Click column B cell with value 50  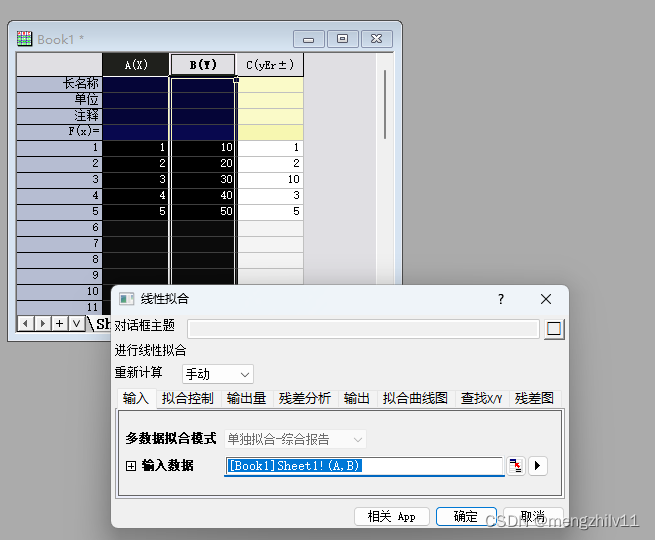pos(203,211)
